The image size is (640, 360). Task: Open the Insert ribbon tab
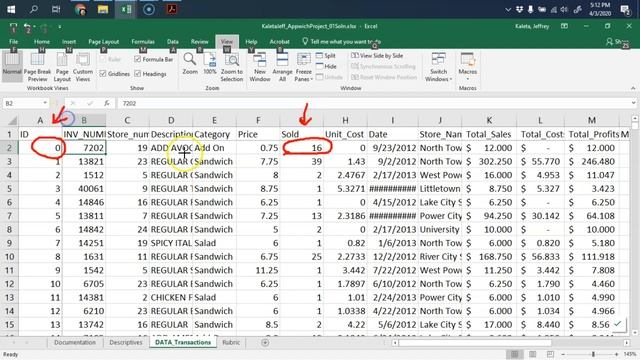point(69,42)
